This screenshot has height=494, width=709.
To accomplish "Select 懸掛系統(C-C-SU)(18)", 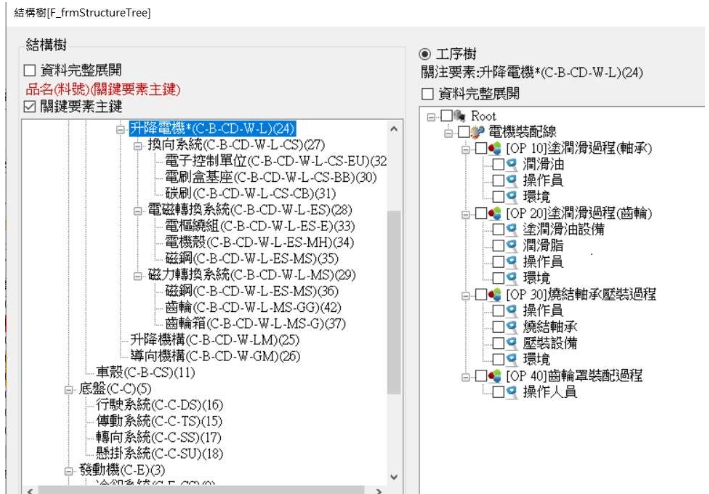I will [x=160, y=454].
